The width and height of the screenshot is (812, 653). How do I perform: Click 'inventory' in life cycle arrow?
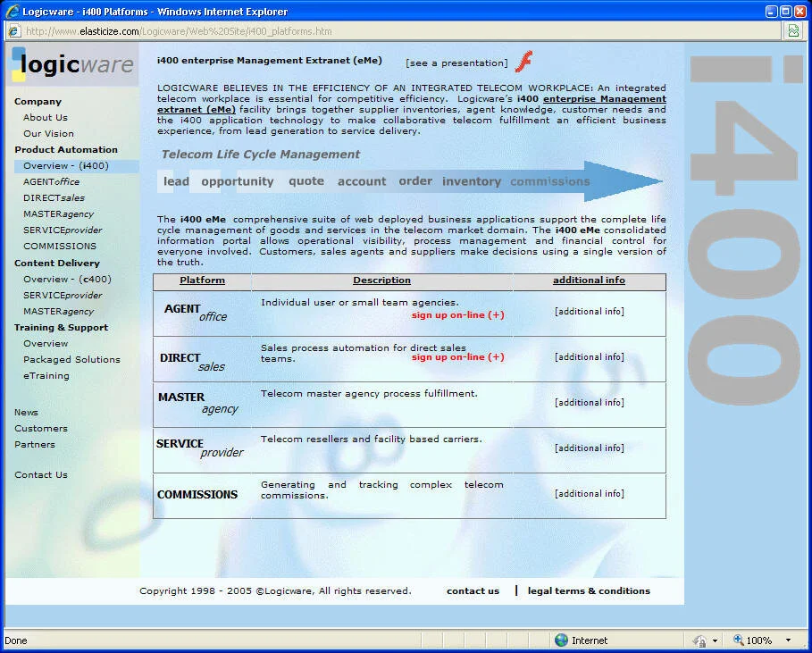click(472, 181)
